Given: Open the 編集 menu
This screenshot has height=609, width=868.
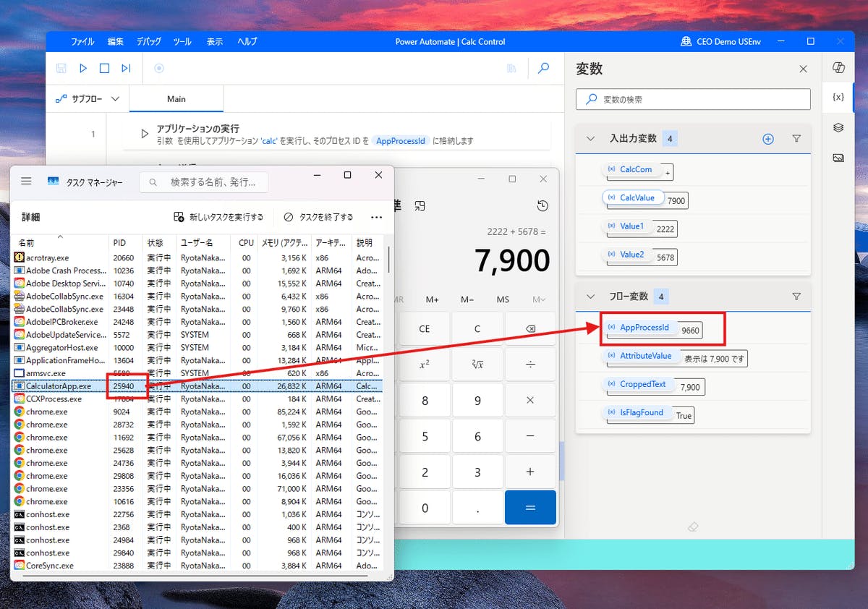Looking at the screenshot, I should (116, 41).
